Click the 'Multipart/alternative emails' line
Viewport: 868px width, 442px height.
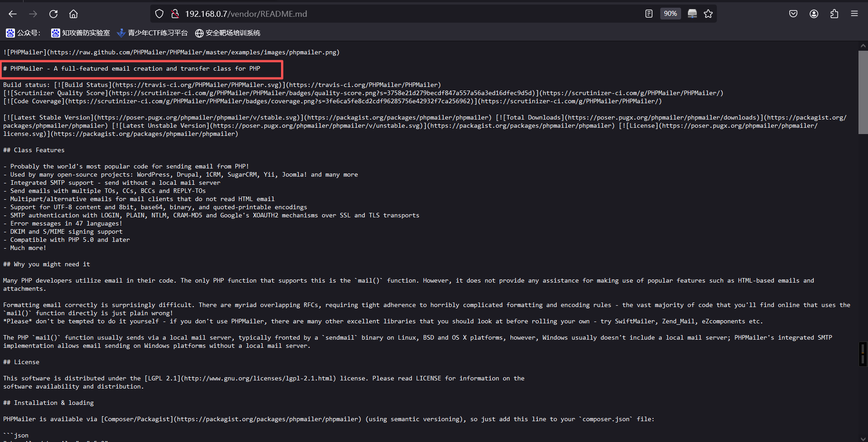(x=139, y=199)
